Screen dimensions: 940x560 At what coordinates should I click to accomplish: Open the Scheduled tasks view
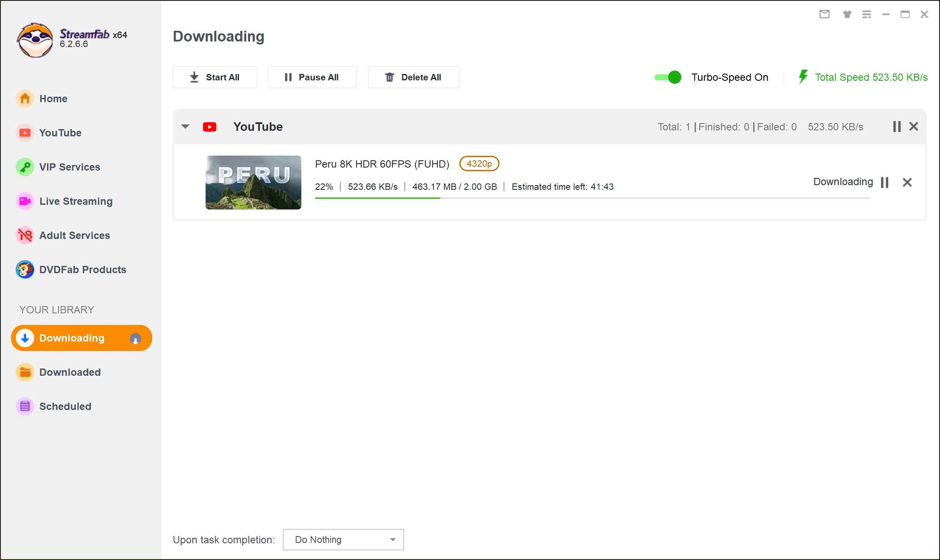pyautogui.click(x=65, y=406)
